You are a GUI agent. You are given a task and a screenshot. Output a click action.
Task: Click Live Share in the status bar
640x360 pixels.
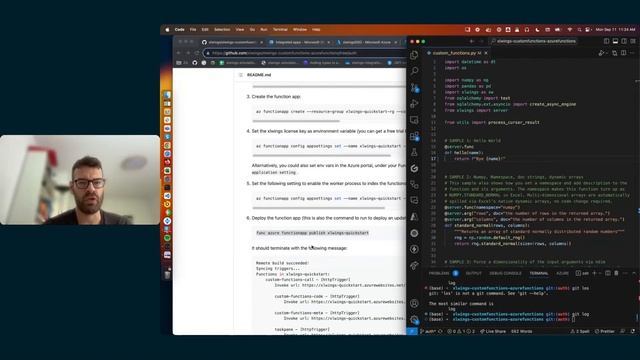pos(492,331)
